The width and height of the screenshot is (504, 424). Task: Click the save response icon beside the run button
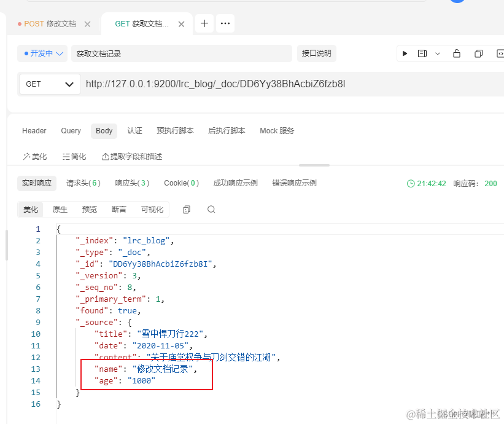[x=422, y=53]
